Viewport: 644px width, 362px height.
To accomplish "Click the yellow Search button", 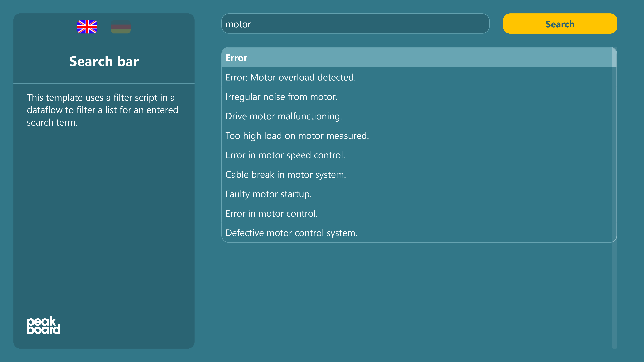I will point(560,24).
